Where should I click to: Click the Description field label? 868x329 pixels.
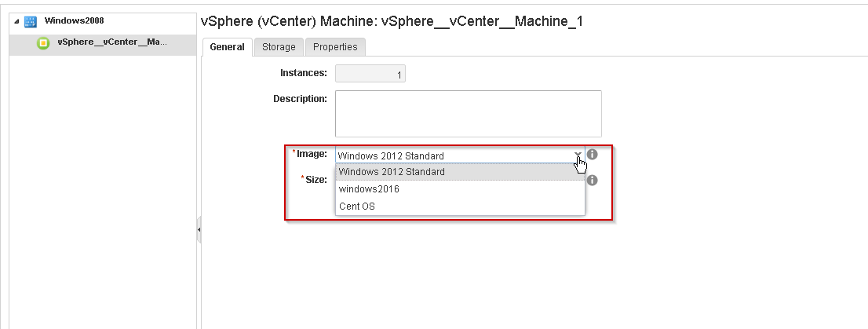pos(300,99)
